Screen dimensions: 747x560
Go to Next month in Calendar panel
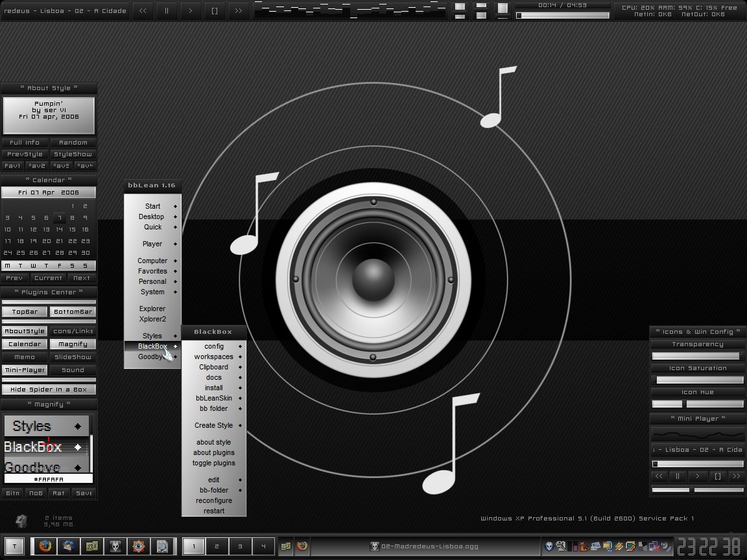[82, 278]
